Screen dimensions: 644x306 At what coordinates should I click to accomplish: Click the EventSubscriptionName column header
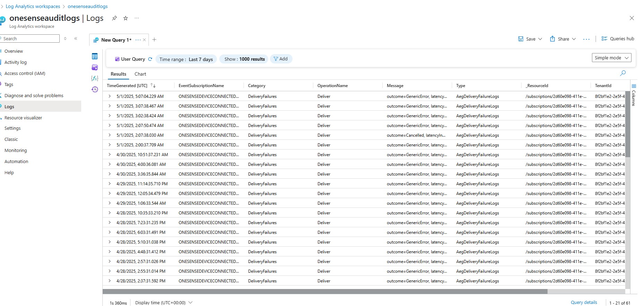201,85
